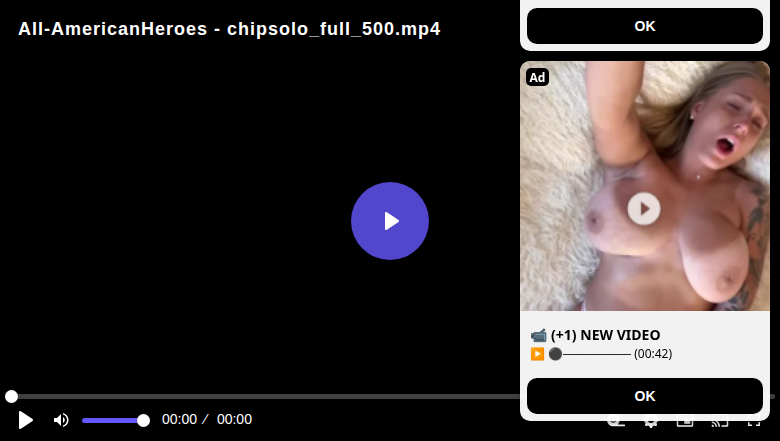
Task: Open player settings via the gear icon
Action: coord(650,423)
